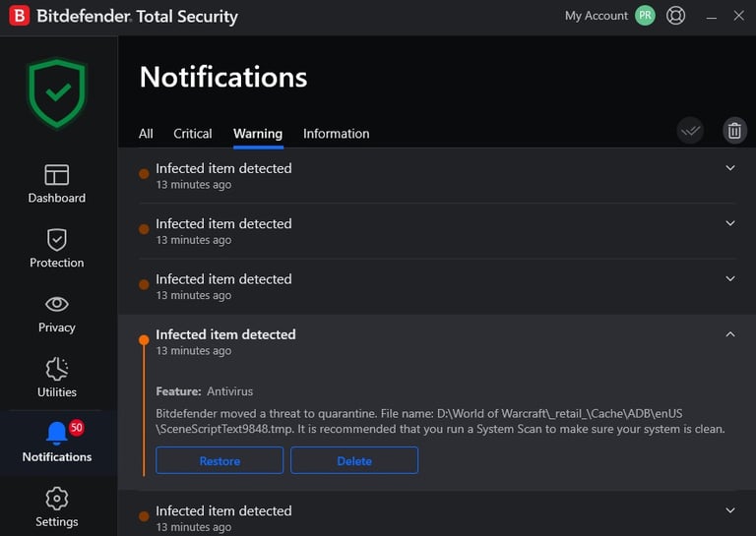Collapse the expanded Infected item notification
The height and width of the screenshot is (536, 756).
click(730, 334)
